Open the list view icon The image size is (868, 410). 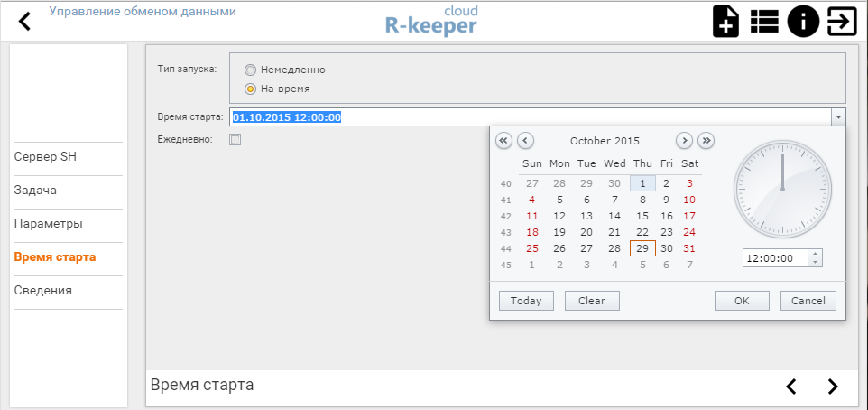764,21
